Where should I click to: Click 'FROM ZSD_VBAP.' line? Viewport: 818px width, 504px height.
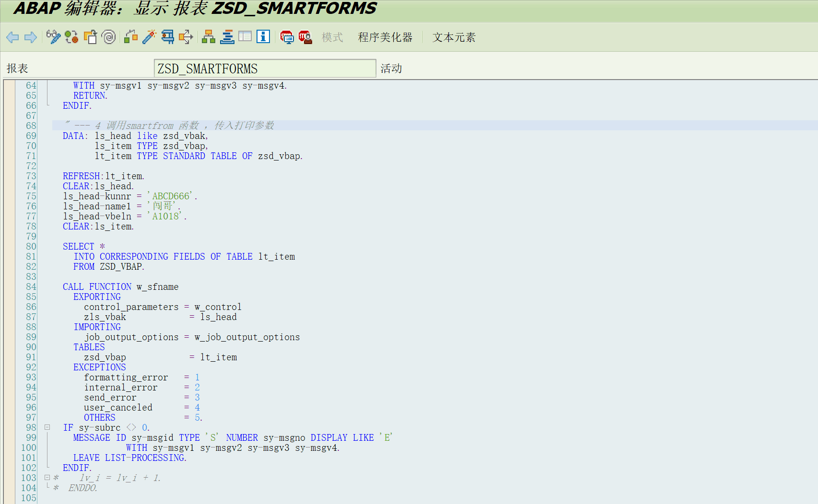(x=109, y=266)
